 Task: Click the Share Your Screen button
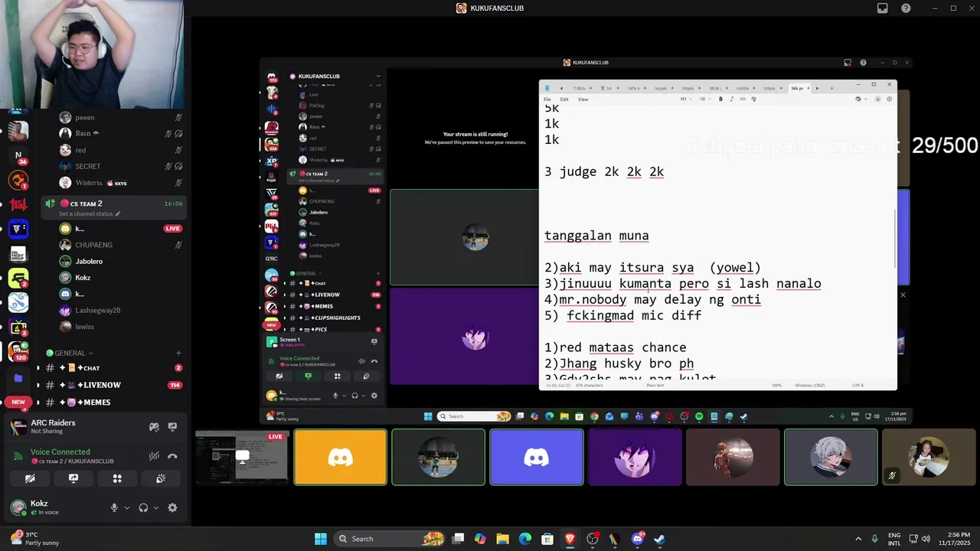click(73, 478)
